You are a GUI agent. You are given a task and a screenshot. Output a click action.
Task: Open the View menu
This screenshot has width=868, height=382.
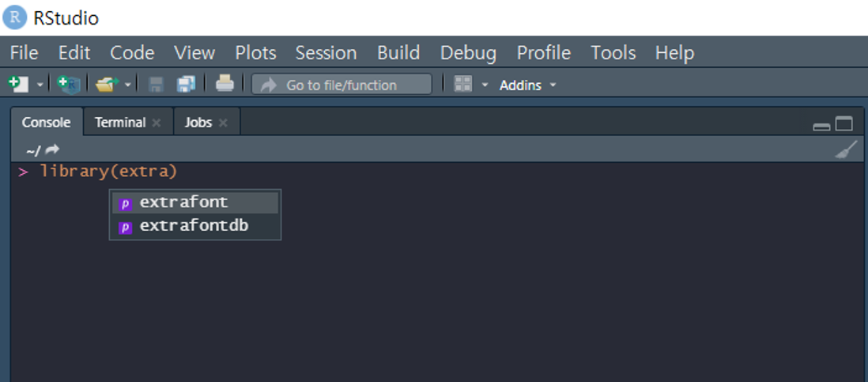[194, 53]
